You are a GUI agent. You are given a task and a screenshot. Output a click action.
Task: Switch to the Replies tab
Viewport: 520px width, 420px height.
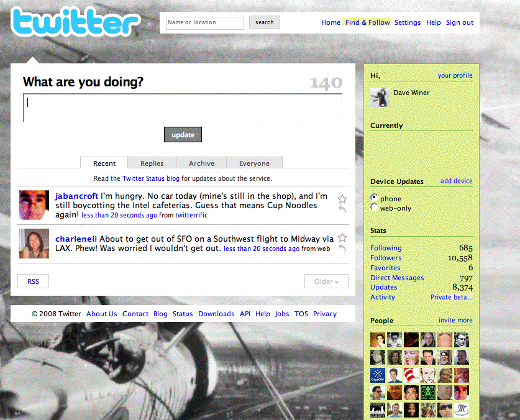coord(152,163)
